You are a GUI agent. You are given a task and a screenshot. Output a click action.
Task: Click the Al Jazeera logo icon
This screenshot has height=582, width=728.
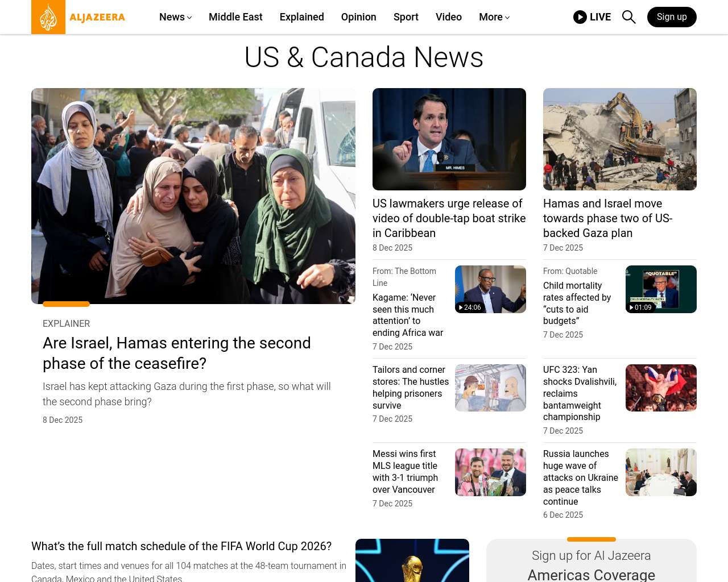[48, 17]
